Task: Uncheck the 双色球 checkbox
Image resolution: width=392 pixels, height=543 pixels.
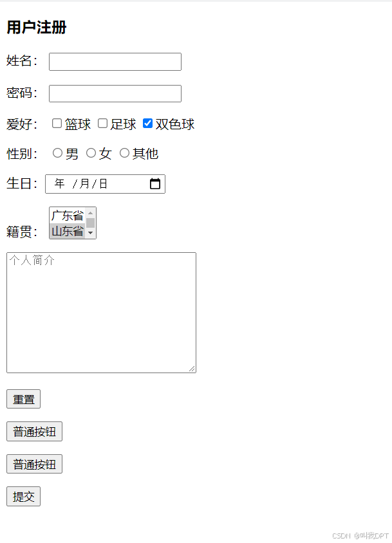Action: click(147, 124)
